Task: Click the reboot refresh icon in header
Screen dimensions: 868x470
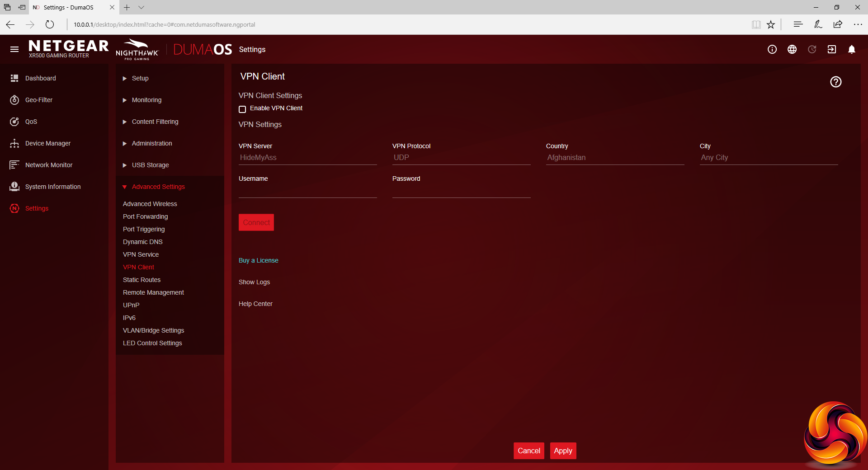Action: 812,49
